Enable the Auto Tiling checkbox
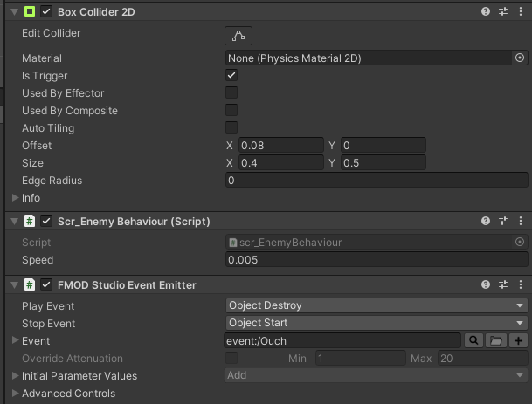Image resolution: width=532 pixels, height=404 pixels. click(231, 128)
